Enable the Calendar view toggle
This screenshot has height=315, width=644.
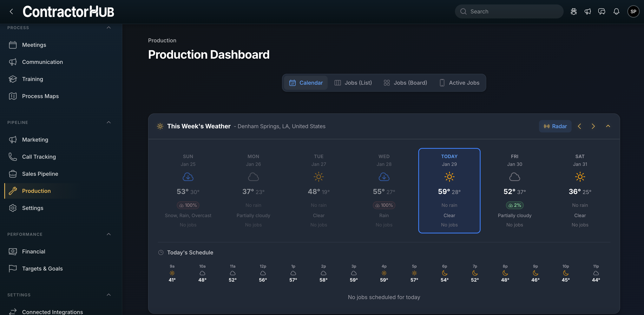point(306,83)
